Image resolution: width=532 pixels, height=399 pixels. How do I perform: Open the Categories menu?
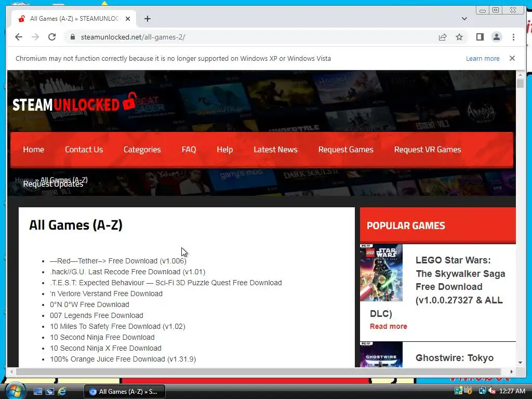pos(142,150)
